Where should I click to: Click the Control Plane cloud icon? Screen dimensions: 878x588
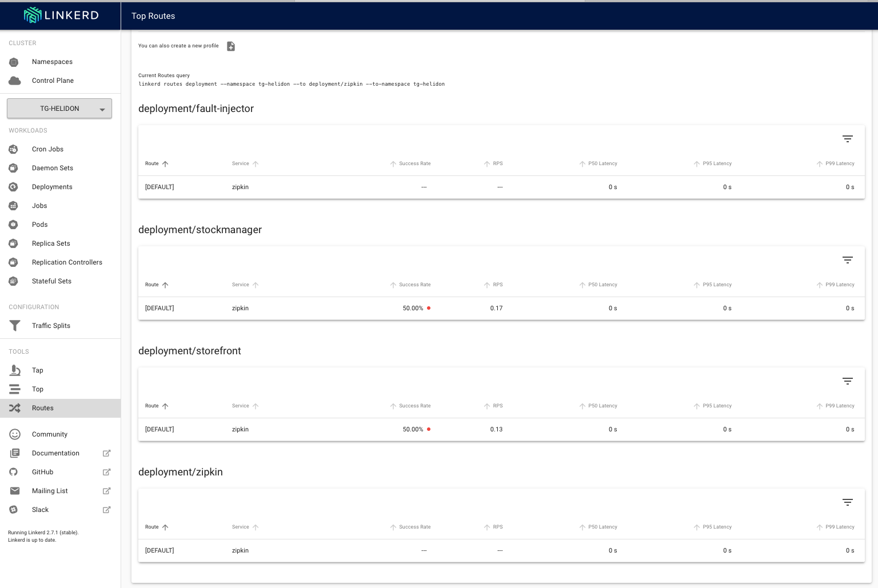[x=15, y=81]
